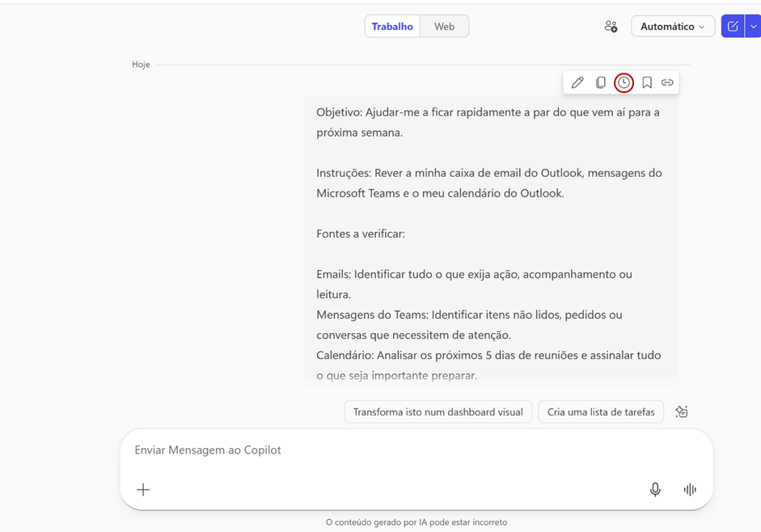Click the "Hoje" date separator label

(141, 65)
